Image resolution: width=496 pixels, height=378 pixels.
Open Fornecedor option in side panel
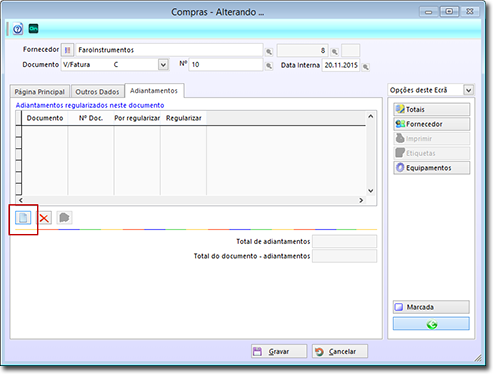[432, 124]
